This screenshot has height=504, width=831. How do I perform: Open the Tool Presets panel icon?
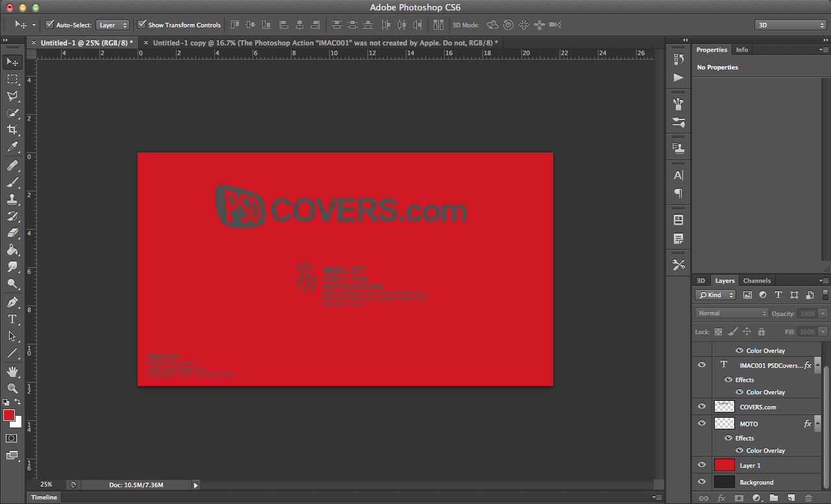(x=678, y=265)
